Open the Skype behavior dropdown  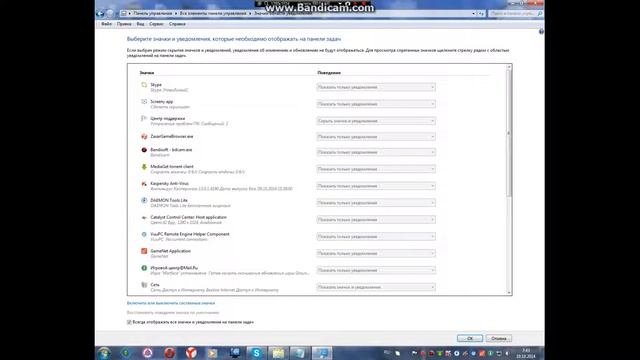pos(376,87)
